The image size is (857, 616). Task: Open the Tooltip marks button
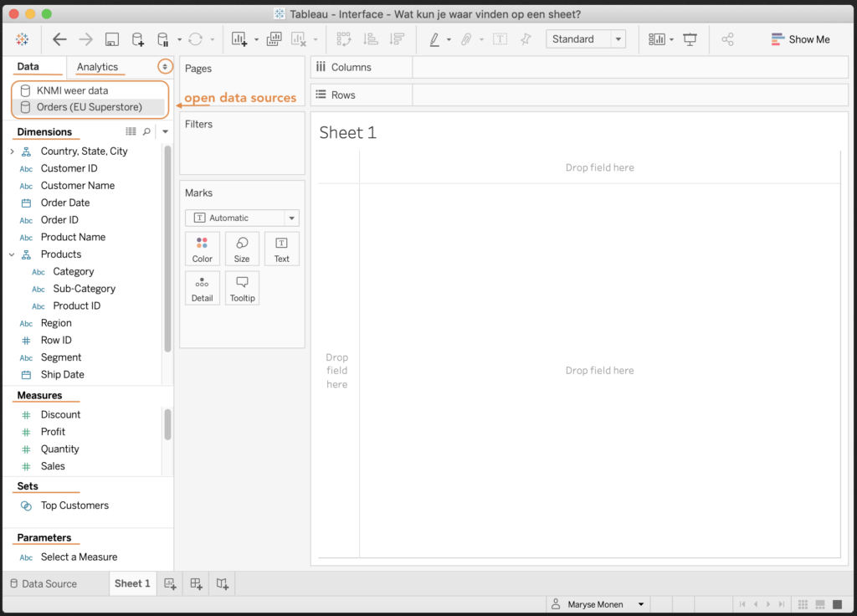[x=242, y=288]
